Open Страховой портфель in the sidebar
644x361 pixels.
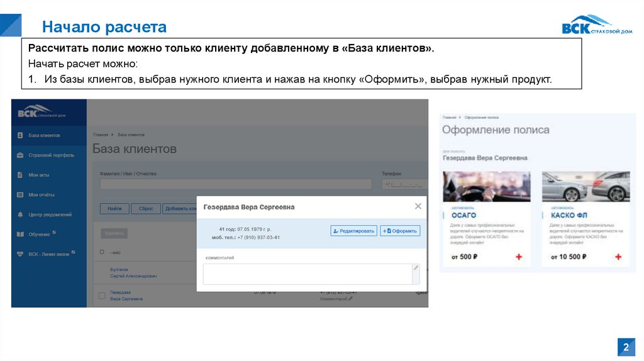pos(52,155)
